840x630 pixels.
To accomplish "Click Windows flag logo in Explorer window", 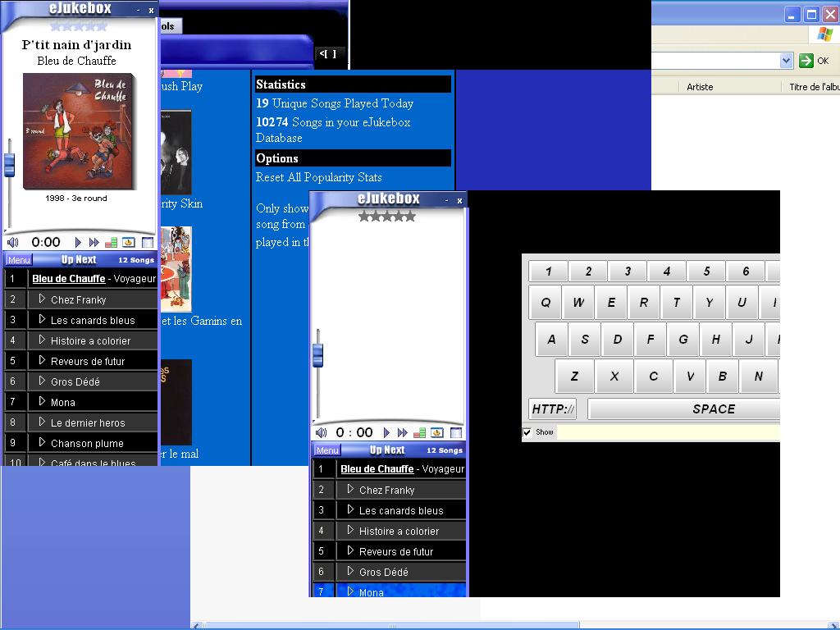I will pyautogui.click(x=825, y=35).
